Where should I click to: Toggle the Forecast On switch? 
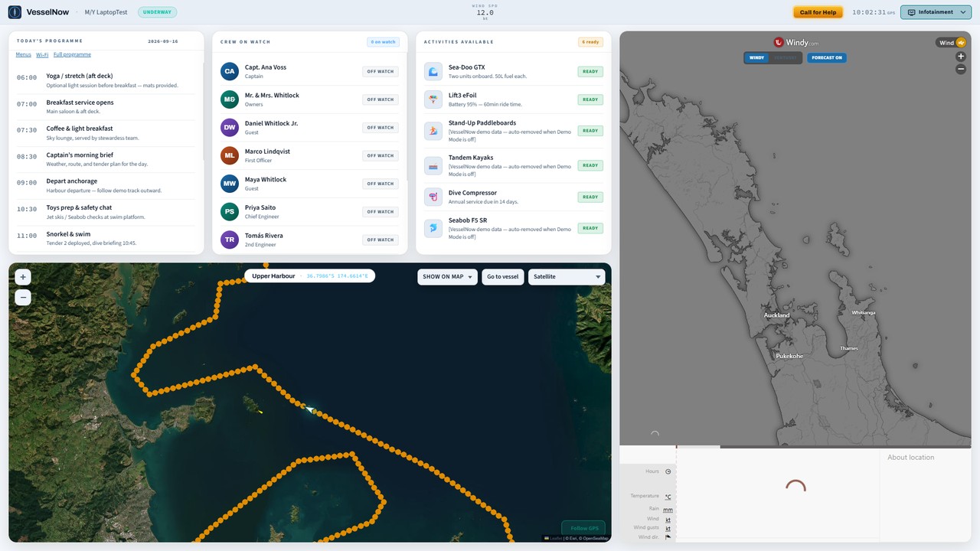click(x=827, y=57)
